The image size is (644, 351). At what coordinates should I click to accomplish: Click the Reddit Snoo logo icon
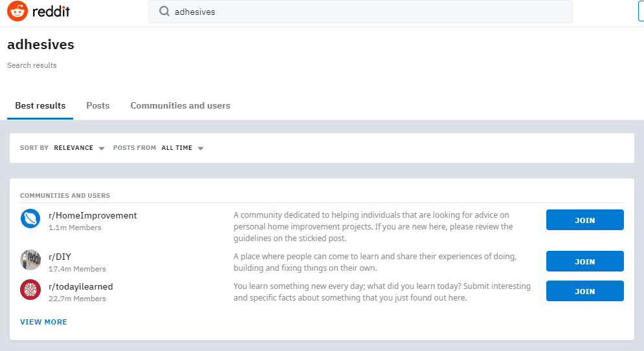click(x=17, y=11)
